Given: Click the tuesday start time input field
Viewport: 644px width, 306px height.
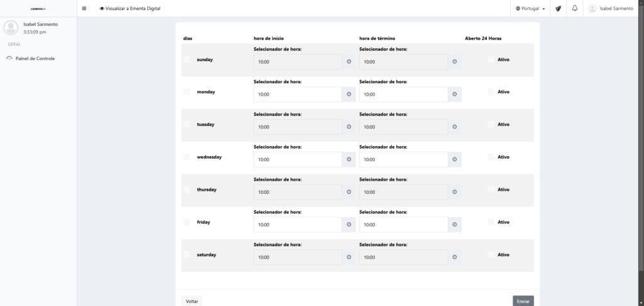Looking at the screenshot, I should pos(297,127).
